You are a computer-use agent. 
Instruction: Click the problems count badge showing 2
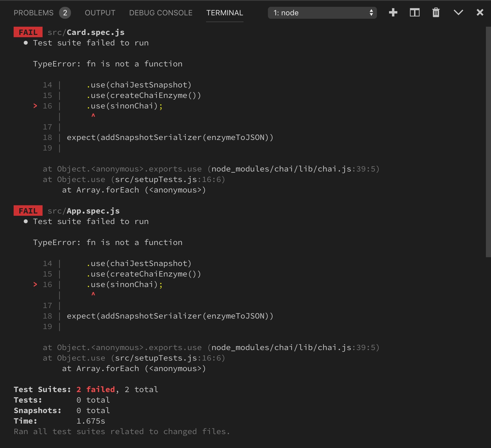[x=65, y=13]
